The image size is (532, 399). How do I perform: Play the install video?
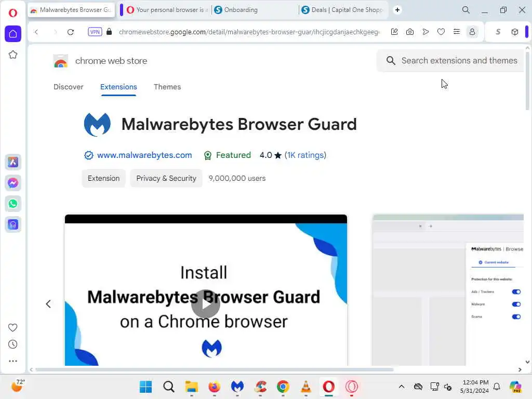pos(206,303)
